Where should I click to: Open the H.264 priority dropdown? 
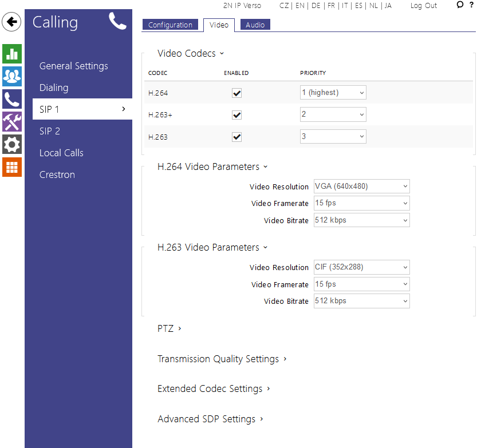point(333,93)
